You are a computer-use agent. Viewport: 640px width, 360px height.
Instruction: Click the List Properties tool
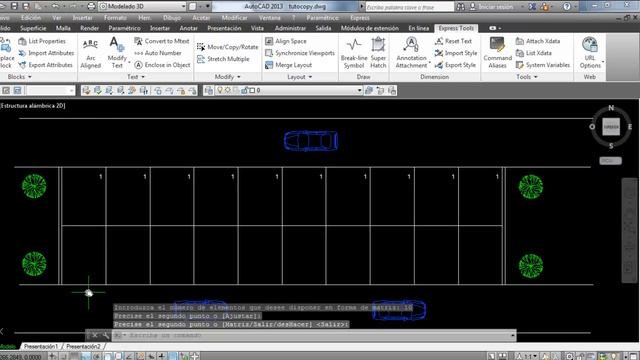click(x=42, y=41)
